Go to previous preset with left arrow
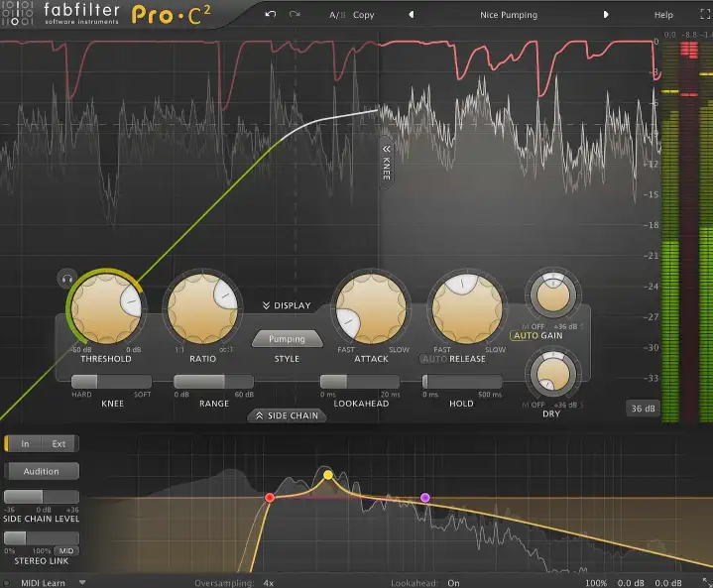The image size is (713, 588). pos(412,15)
